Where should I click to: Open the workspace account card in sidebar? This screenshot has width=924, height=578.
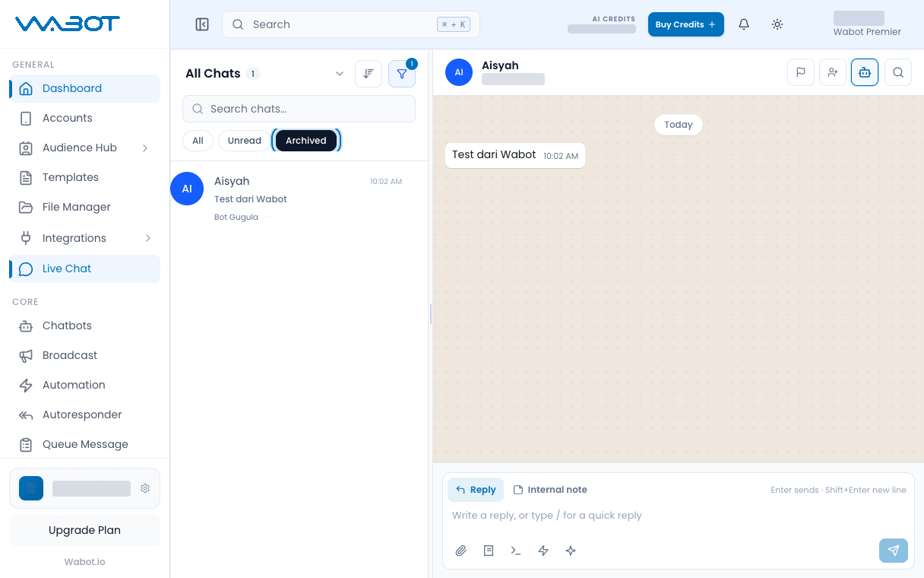(x=84, y=488)
